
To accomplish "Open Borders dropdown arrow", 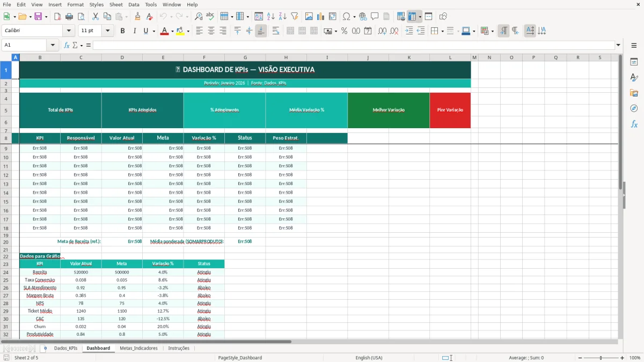I will click(x=442, y=31).
